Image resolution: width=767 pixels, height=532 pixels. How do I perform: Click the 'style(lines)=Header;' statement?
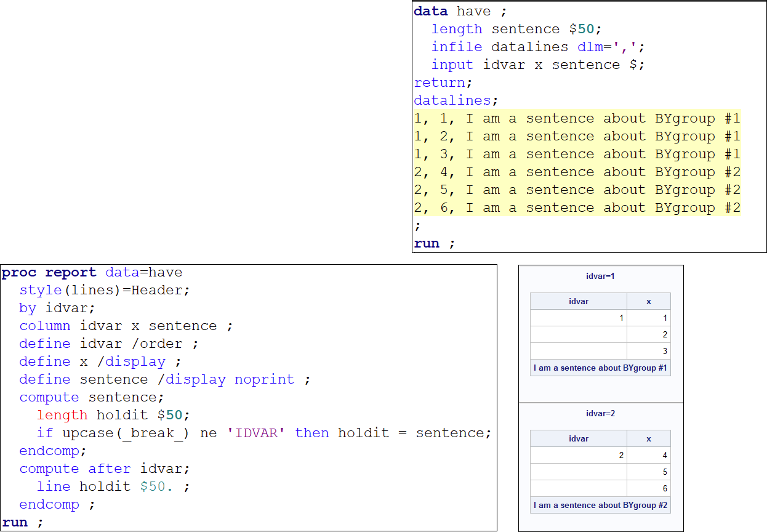pos(105,291)
